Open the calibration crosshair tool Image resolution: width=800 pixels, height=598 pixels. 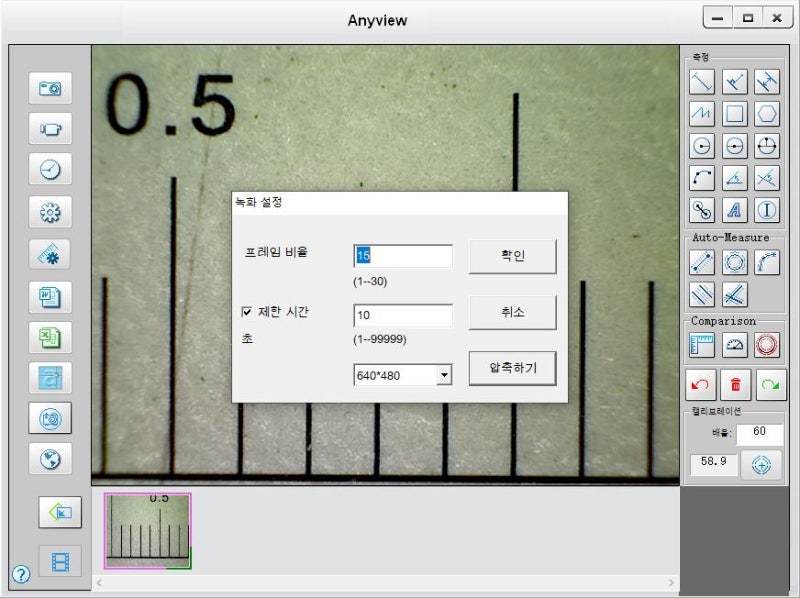[762, 465]
